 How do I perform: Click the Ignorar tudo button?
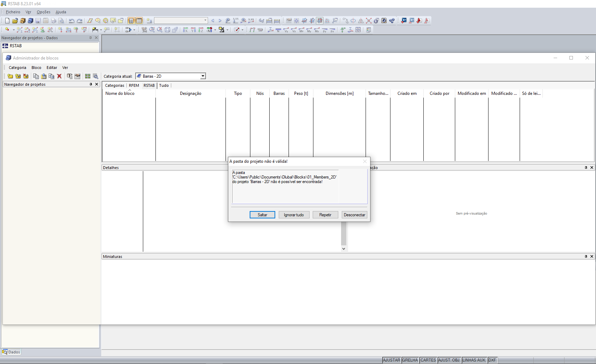[294, 215]
